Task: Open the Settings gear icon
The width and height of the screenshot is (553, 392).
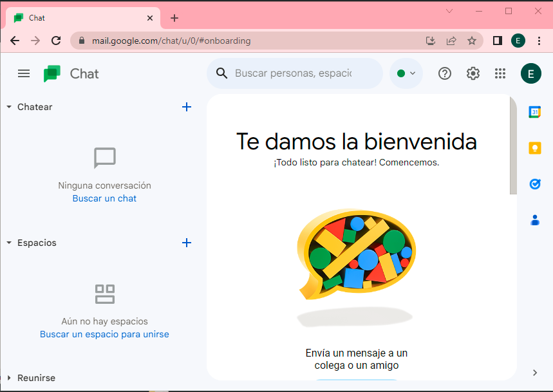Action: click(473, 73)
